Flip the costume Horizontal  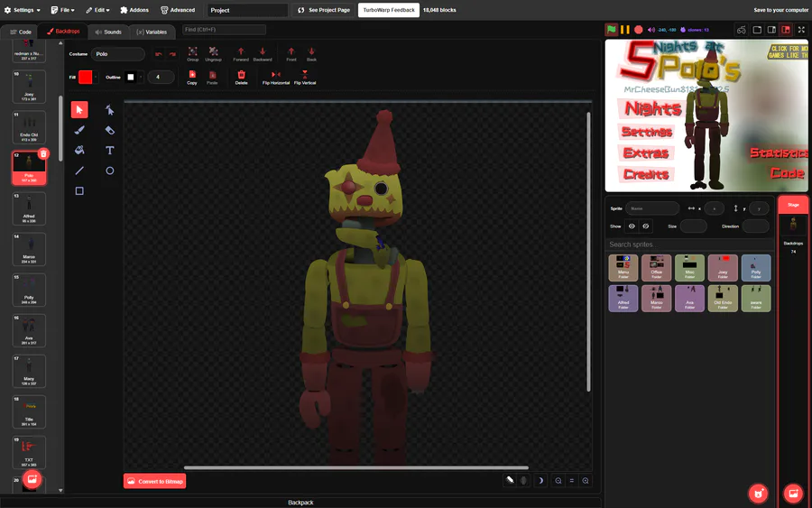tap(276, 78)
